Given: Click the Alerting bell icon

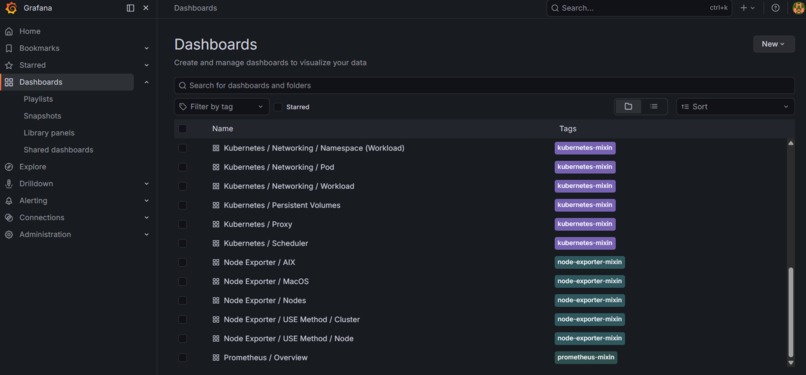Looking at the screenshot, I should coord(9,201).
